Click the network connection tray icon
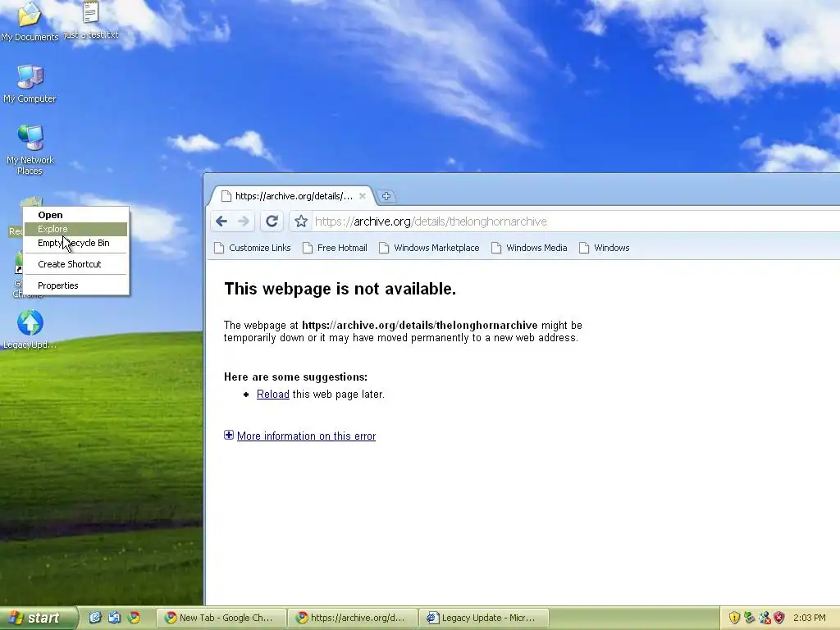 [765, 618]
